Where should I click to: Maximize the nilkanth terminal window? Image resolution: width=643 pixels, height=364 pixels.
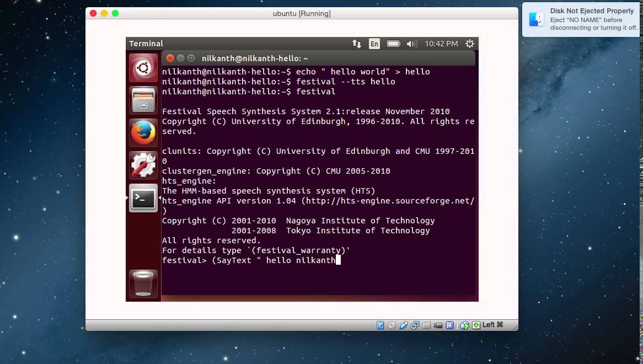(x=191, y=58)
